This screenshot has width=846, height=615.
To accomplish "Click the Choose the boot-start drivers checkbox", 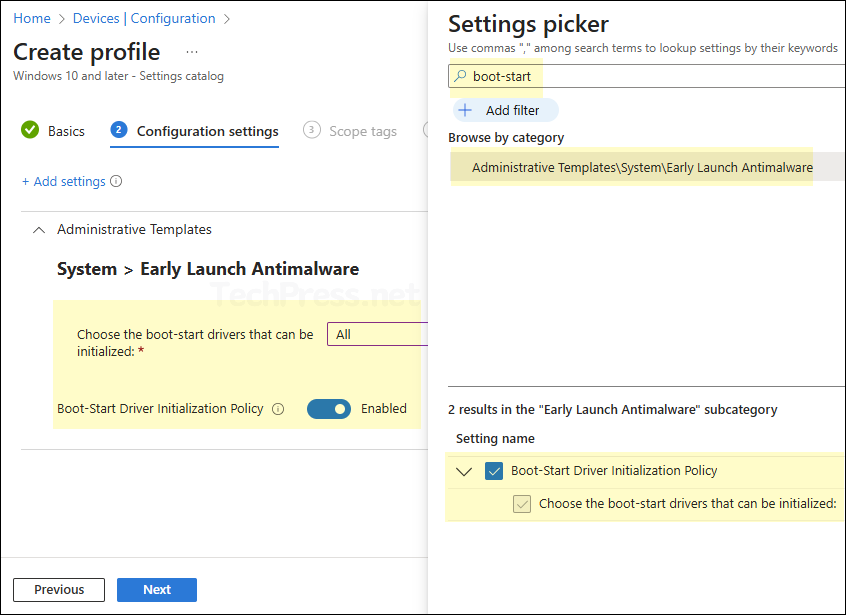I will click(522, 504).
